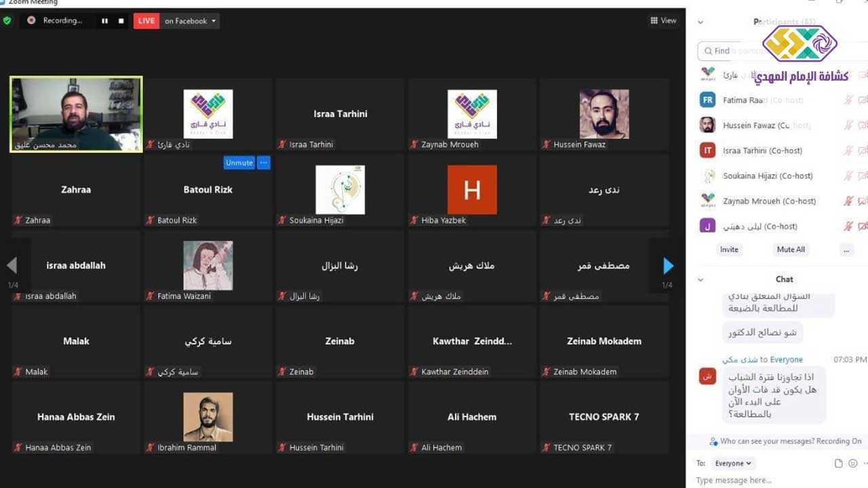Click the chat file attachment icon

(x=839, y=464)
